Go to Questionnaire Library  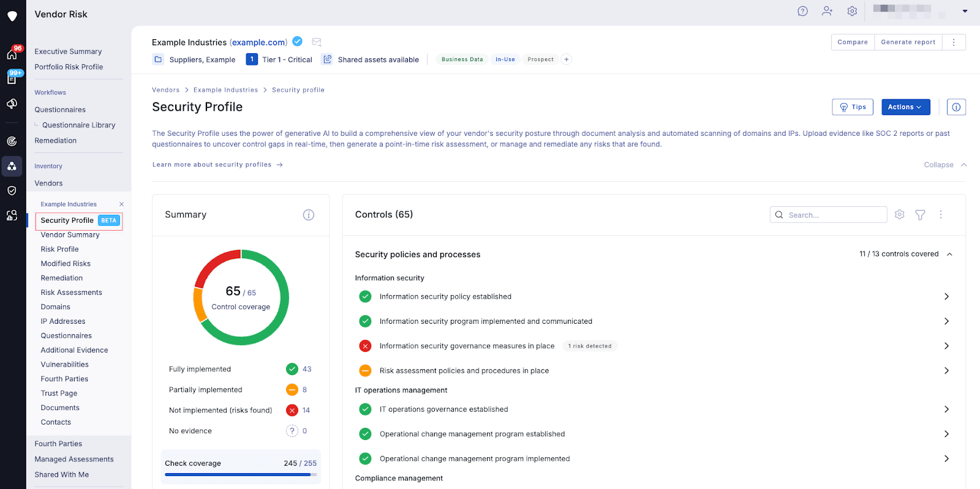pyautogui.click(x=78, y=125)
